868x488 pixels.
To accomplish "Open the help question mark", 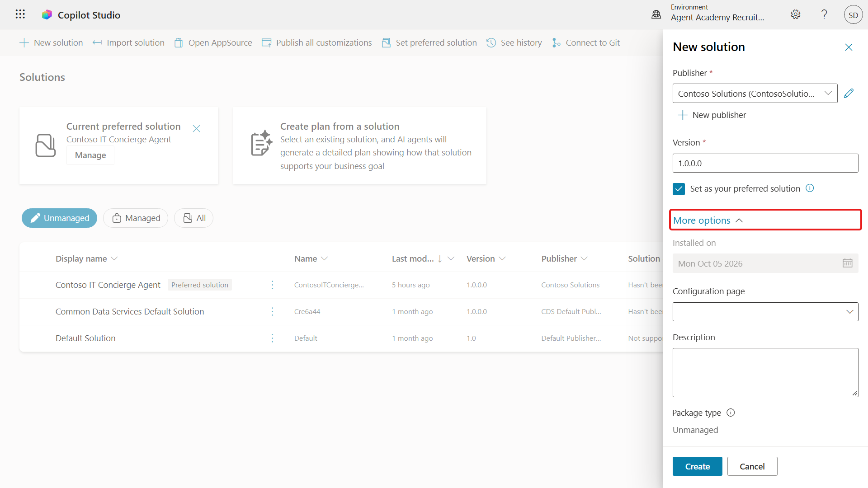I will coord(824,14).
